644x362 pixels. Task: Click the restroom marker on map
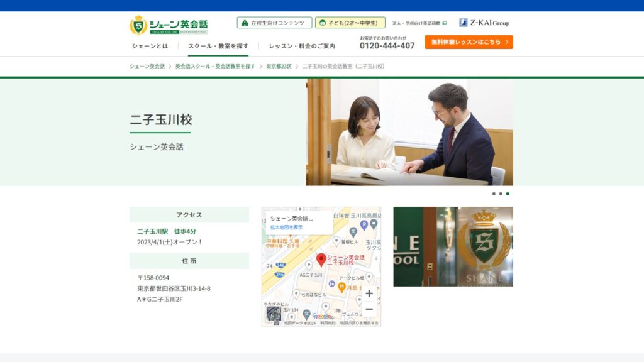tap(332, 284)
